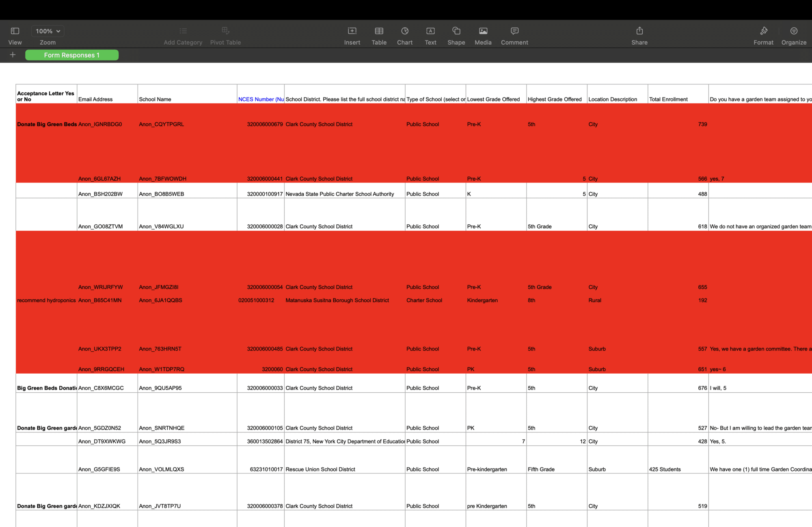
Task: Click the Share button
Action: (639, 35)
